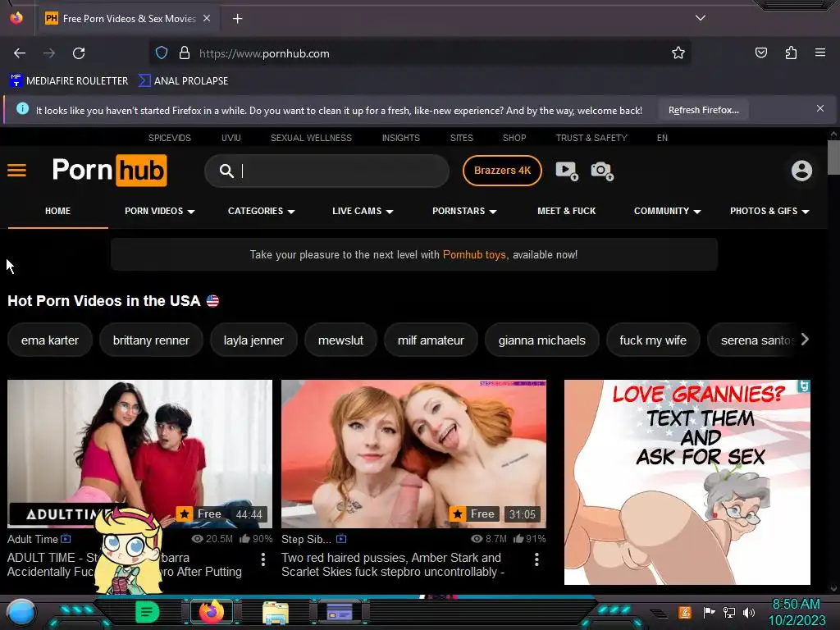
Task: Expand the LIVE CAMS dropdown
Action: pyautogui.click(x=363, y=211)
